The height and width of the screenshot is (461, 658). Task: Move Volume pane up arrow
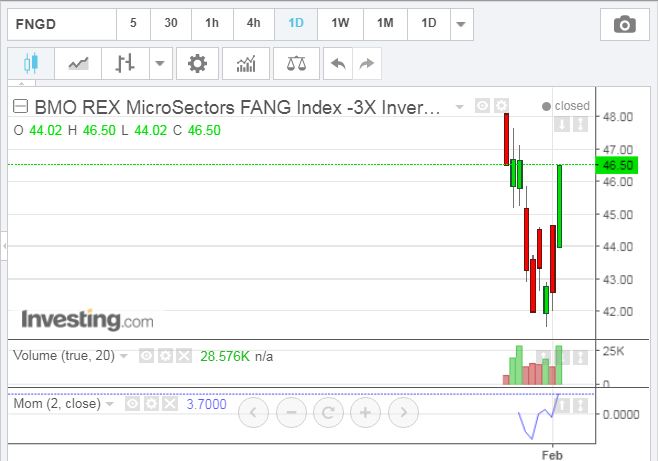543,357
